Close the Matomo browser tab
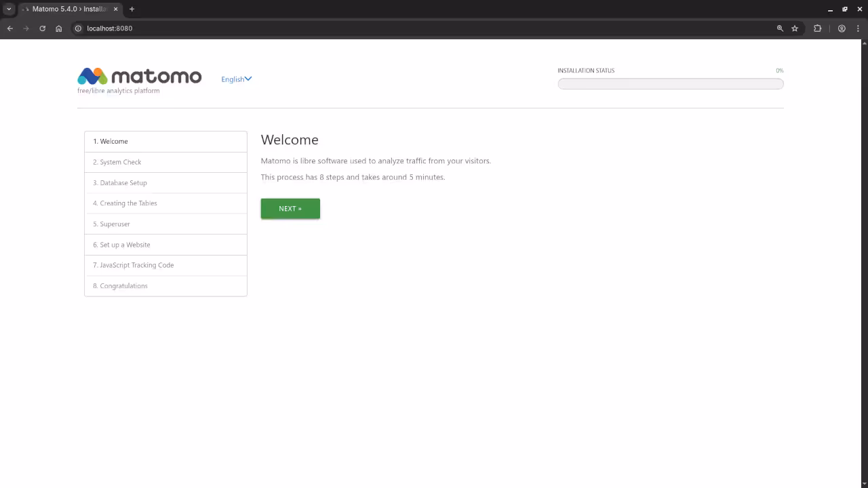This screenshot has height=488, width=868. [116, 9]
